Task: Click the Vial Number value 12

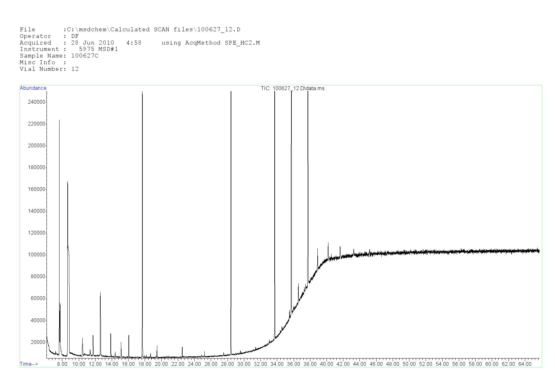Action: pyautogui.click(x=75, y=69)
